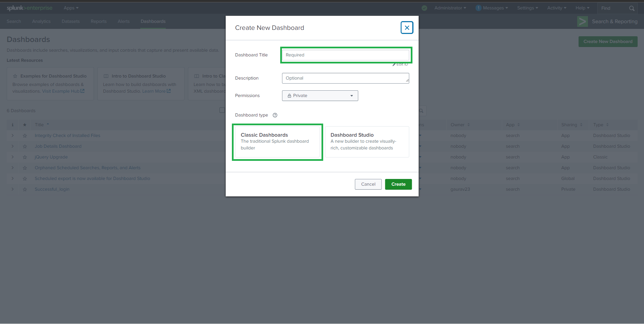Open the jQuery Upgrade dashboard link
This screenshot has width=644, height=324.
[51, 157]
